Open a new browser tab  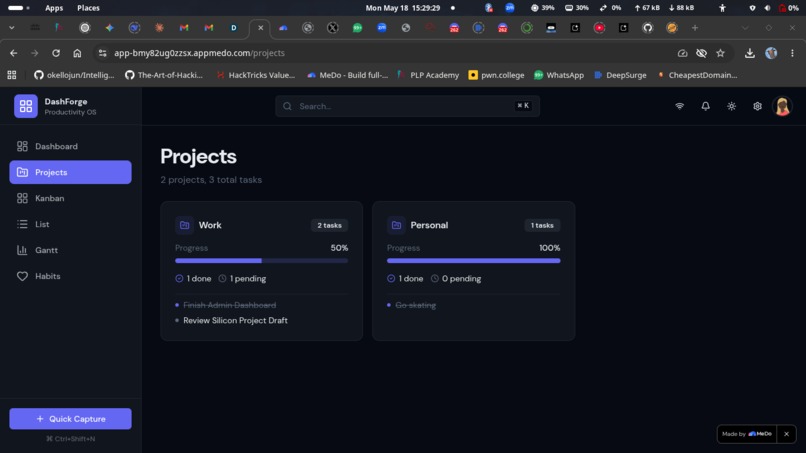click(694, 28)
